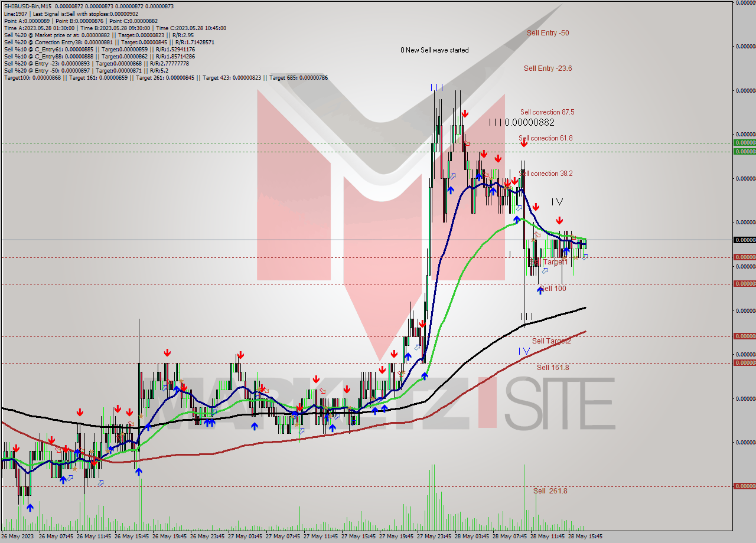756x543 pixels.
Task: Click the '27 May 11:45' time axis label
Action: point(321,537)
